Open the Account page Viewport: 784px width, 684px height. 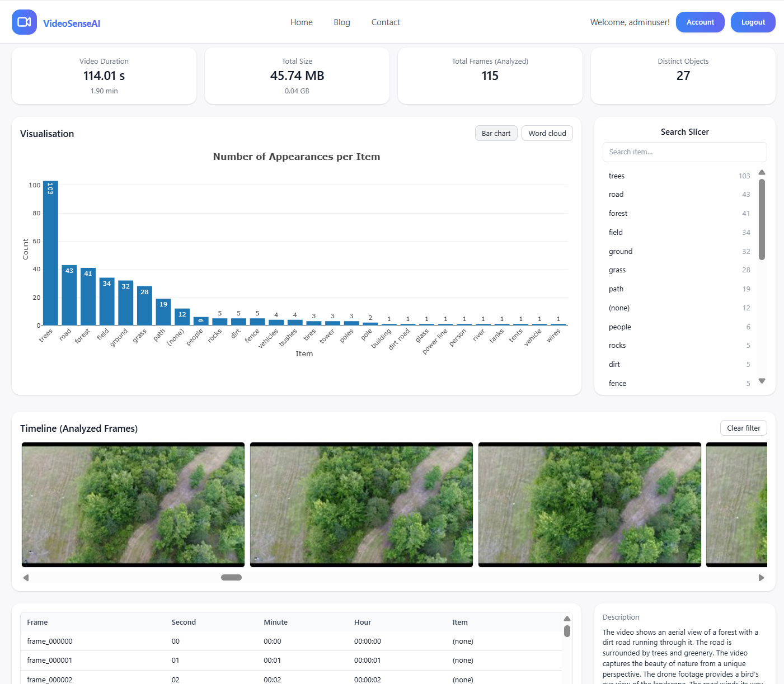coord(700,22)
